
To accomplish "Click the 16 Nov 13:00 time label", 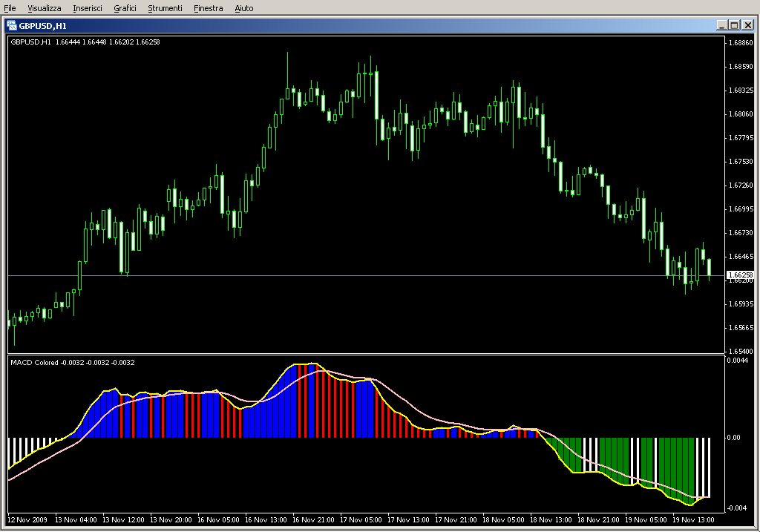I will tap(266, 520).
